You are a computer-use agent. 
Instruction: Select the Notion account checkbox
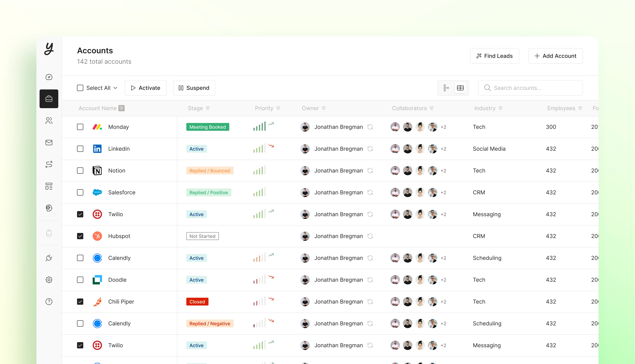(80, 171)
